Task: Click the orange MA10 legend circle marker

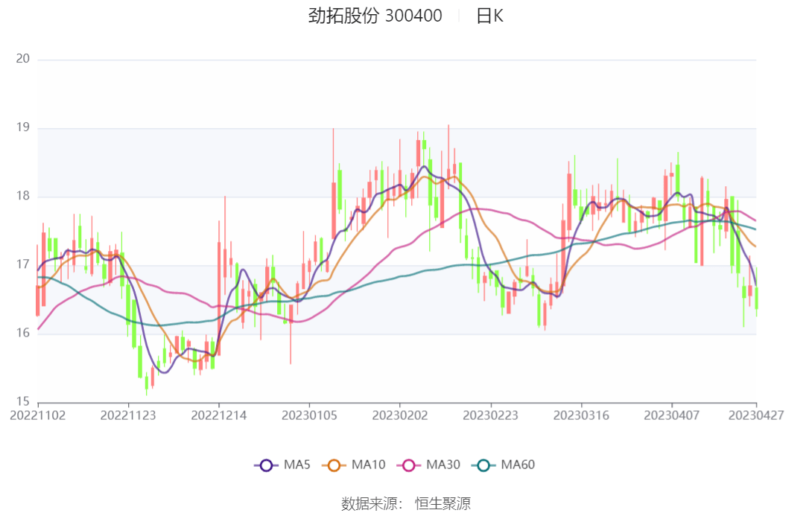Action: pos(334,465)
